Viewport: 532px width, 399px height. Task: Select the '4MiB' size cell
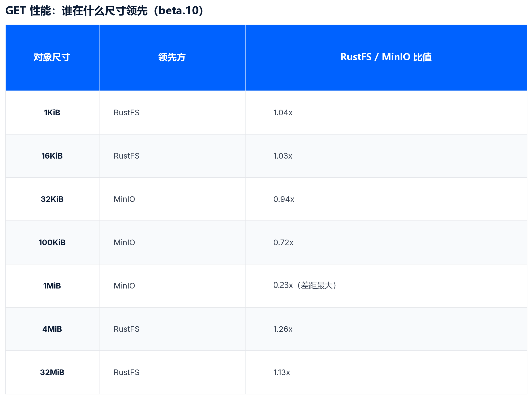tap(52, 329)
